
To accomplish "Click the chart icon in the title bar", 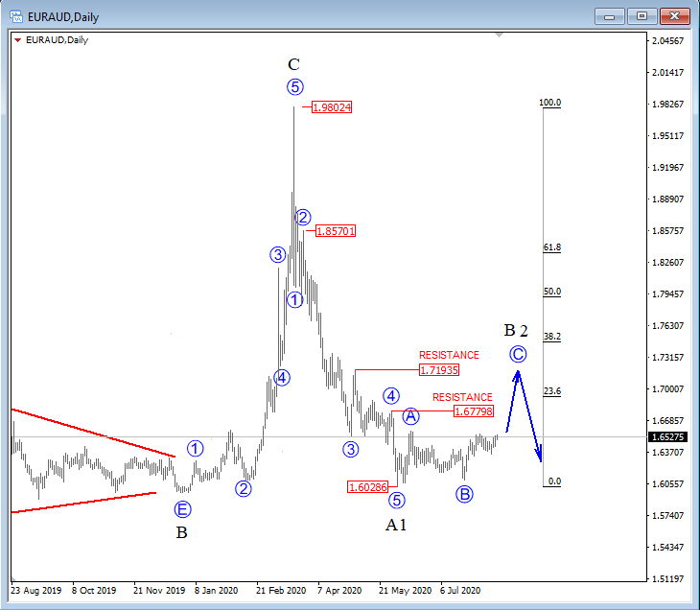I will click(x=15, y=15).
